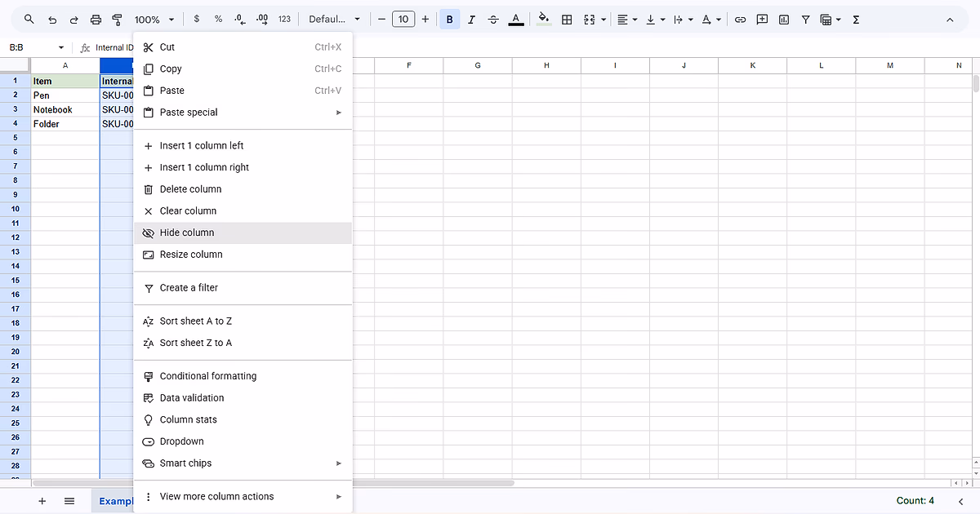This screenshot has width=980, height=514.
Task: Click the font size field showing 10
Action: point(403,19)
